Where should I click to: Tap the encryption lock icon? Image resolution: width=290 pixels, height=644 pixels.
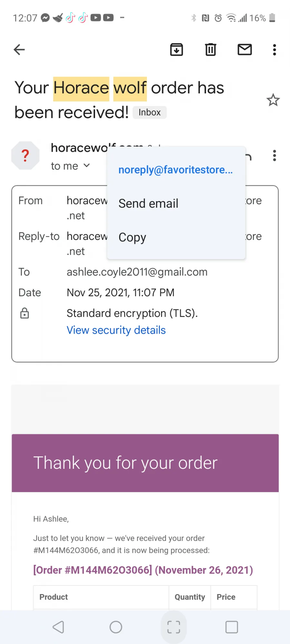click(x=24, y=313)
